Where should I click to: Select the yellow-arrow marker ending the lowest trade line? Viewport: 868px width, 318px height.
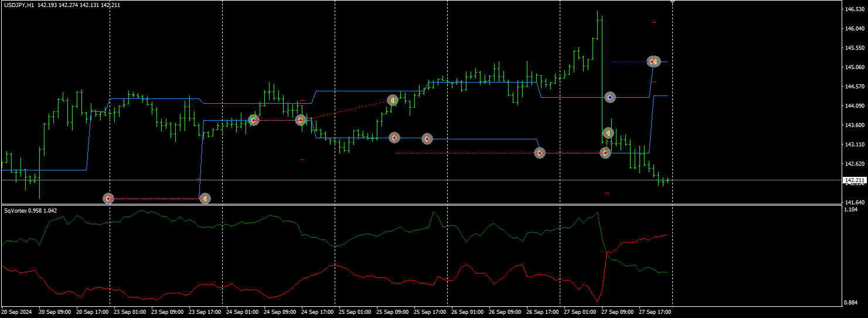pos(205,199)
